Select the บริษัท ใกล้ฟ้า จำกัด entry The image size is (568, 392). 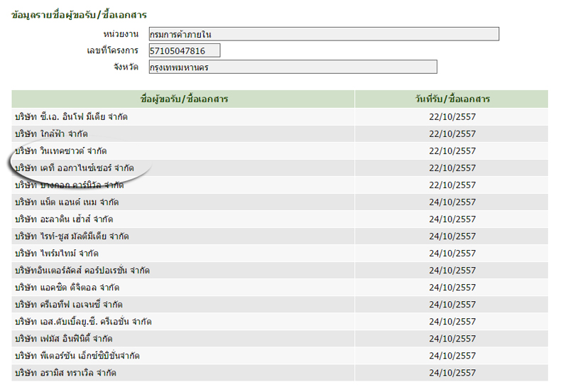click(53, 134)
